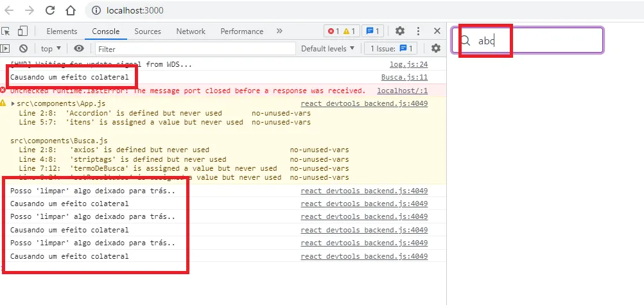Click the magnifier icon in search box
The width and height of the screenshot is (644, 305).
[466, 40]
